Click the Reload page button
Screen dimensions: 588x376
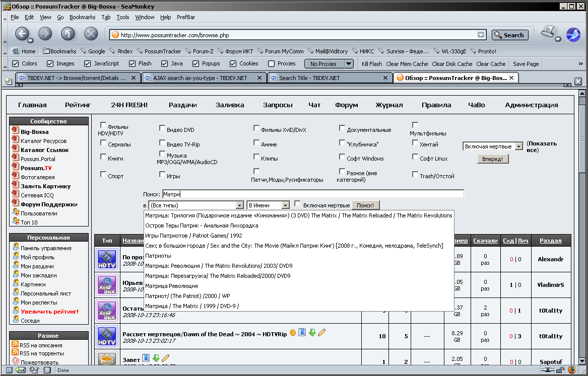(x=68, y=34)
